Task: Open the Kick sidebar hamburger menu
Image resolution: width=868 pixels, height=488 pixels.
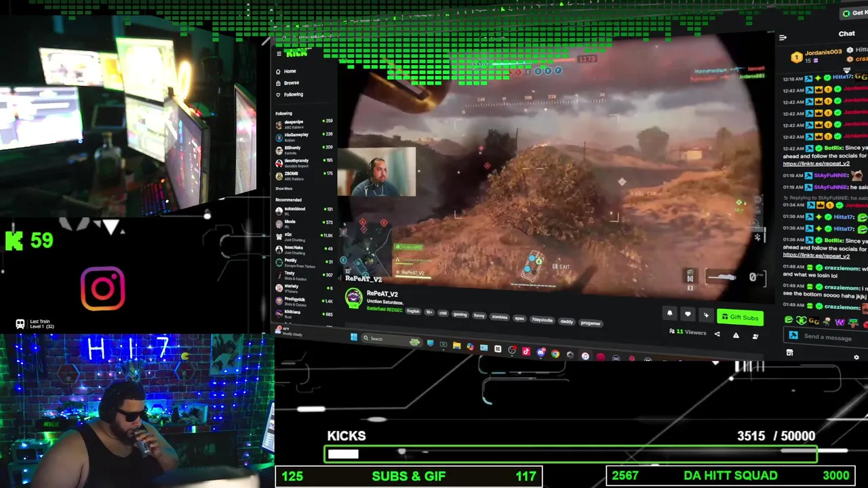Action: 278,54
